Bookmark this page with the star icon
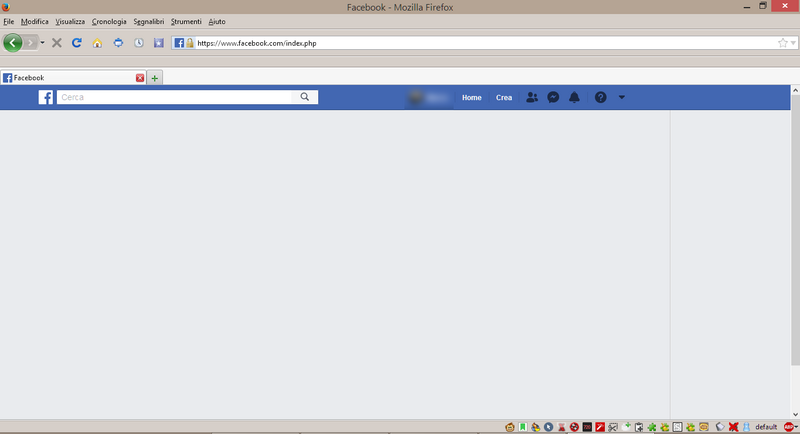The width and height of the screenshot is (800, 434). coord(783,43)
